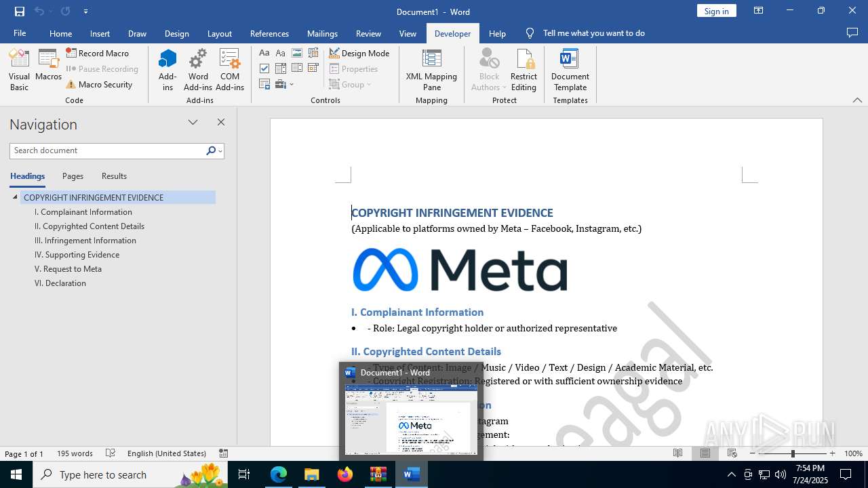The height and width of the screenshot is (488, 868).
Task: Open the References ribbon tab
Action: point(269,33)
